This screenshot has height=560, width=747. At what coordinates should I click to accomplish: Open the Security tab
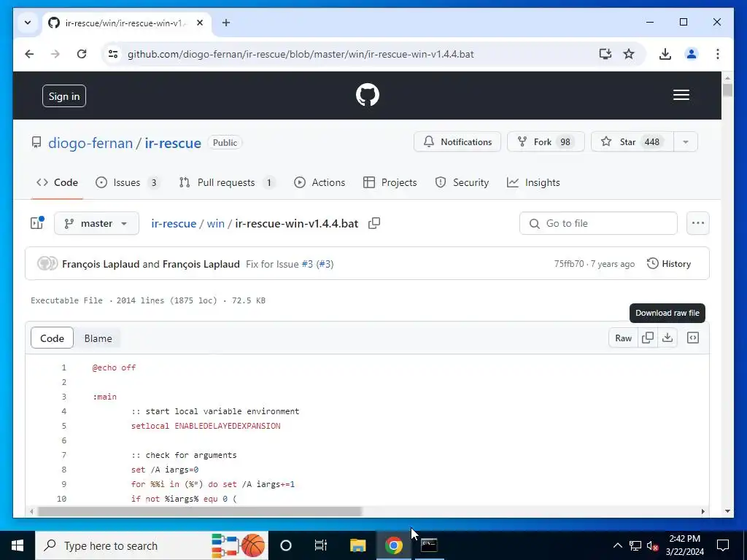[462, 182]
